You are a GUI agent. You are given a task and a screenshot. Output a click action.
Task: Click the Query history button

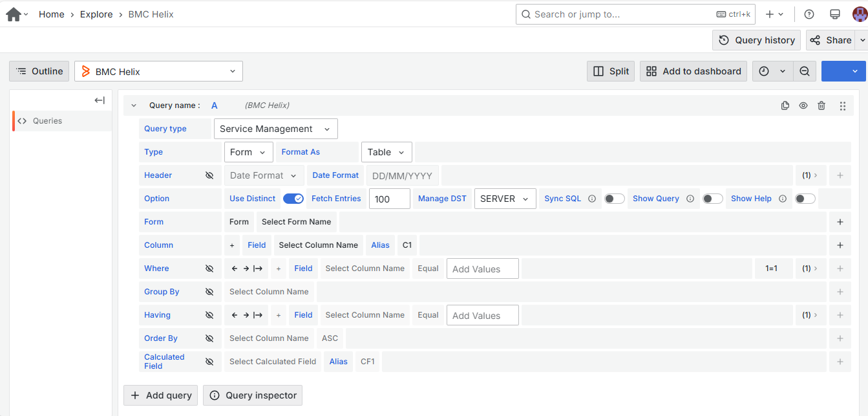[757, 40]
